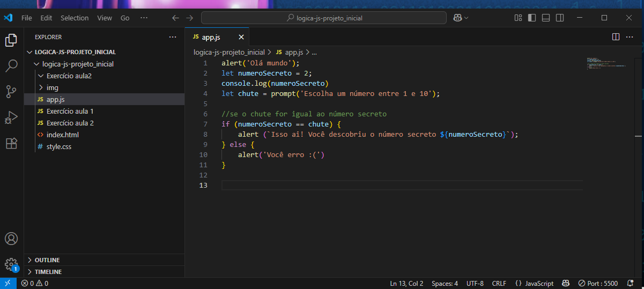644x289 pixels.
Task: Open the Run and Debug view
Action: 11,117
